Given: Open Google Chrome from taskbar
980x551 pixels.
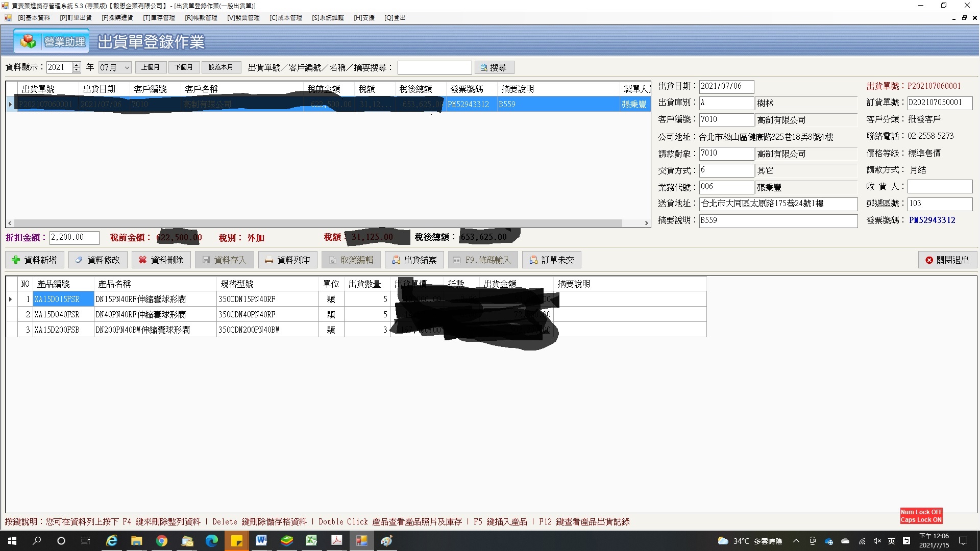Looking at the screenshot, I should 161,541.
